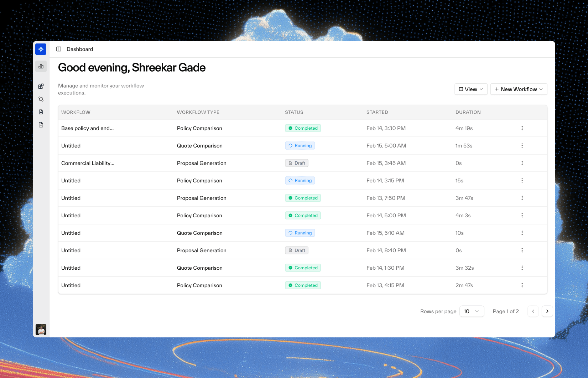Open actions menu for Feb 14, 3:15 PM row
Image resolution: width=588 pixels, height=378 pixels.
[x=522, y=181]
